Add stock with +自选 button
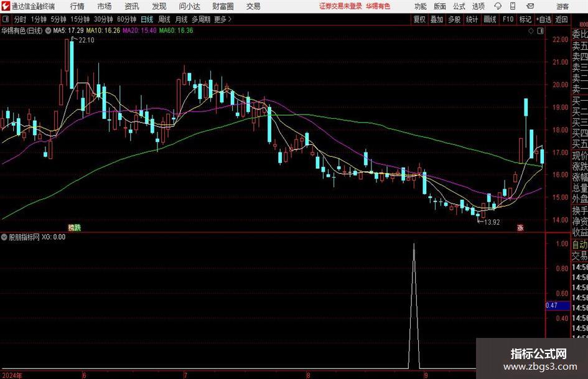The width and height of the screenshot is (588, 379). click(x=544, y=19)
